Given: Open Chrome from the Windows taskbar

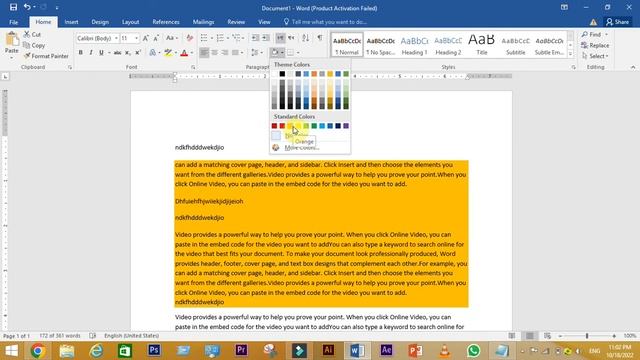Looking at the screenshot, I should point(38,350).
